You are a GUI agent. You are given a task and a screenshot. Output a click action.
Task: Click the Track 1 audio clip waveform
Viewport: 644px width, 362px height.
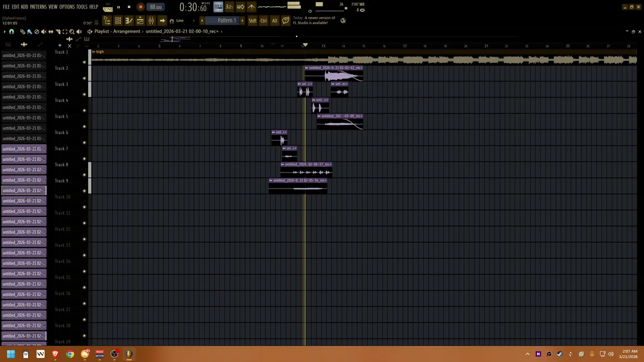[x=364, y=60]
